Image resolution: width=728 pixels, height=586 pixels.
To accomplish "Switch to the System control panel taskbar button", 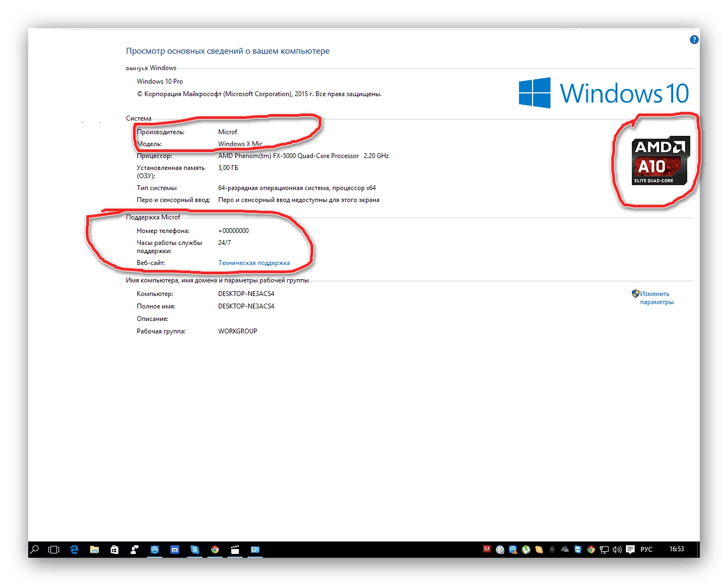I will point(255,550).
